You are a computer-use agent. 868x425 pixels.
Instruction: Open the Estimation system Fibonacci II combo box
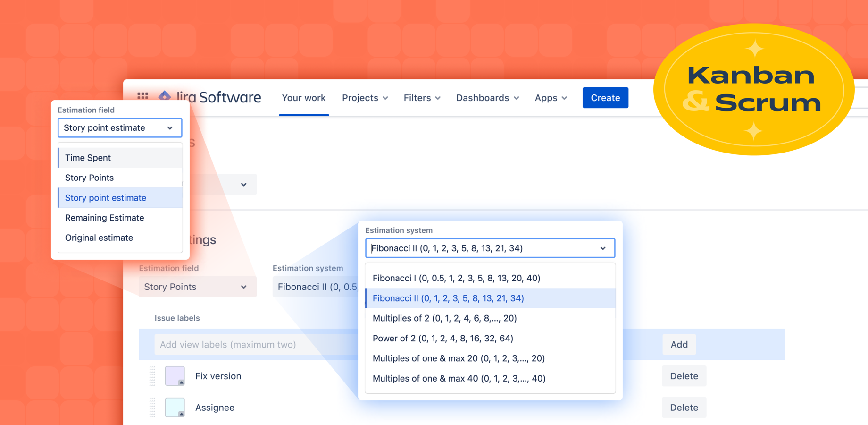coord(490,248)
